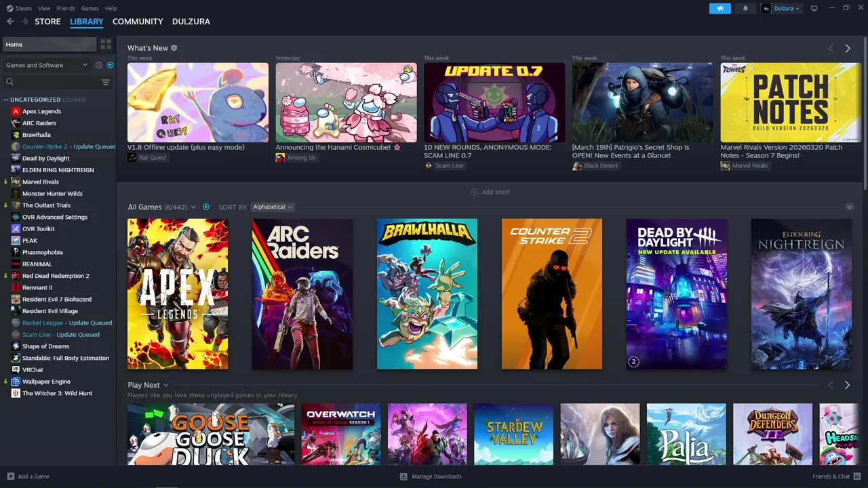This screenshot has width=868, height=488.
Task: Go to the DULZURA profile tab
Action: click(x=191, y=22)
